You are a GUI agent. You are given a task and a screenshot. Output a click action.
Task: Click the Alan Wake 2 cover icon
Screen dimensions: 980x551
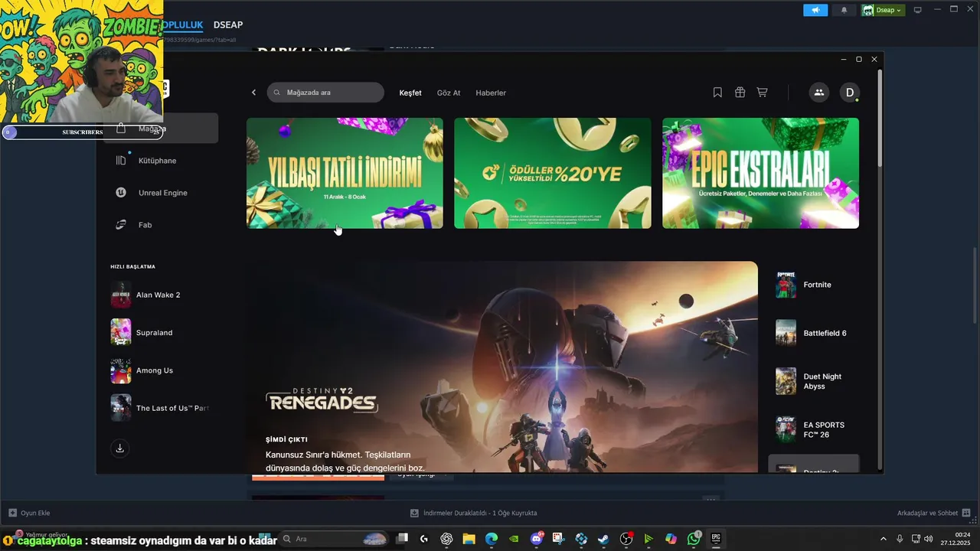click(121, 295)
